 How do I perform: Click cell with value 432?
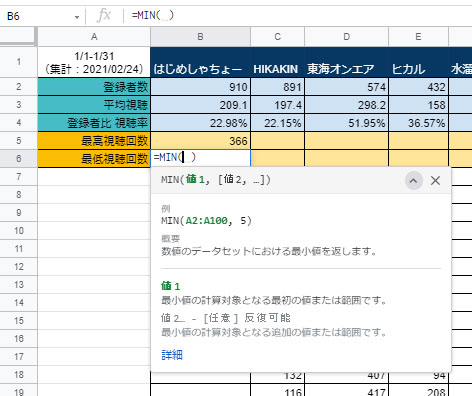(418, 87)
